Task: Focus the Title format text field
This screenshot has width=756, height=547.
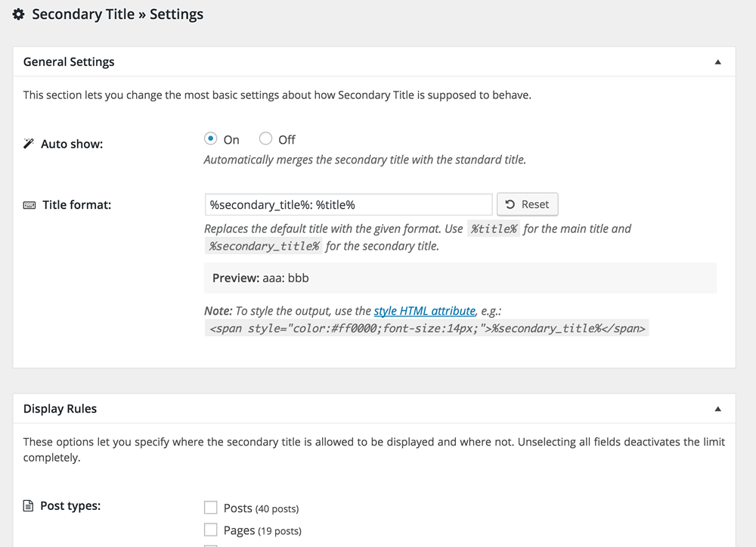Action: pyautogui.click(x=348, y=204)
